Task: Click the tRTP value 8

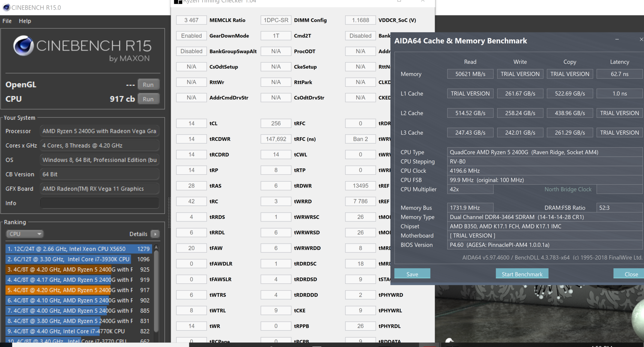Action: [x=276, y=170]
